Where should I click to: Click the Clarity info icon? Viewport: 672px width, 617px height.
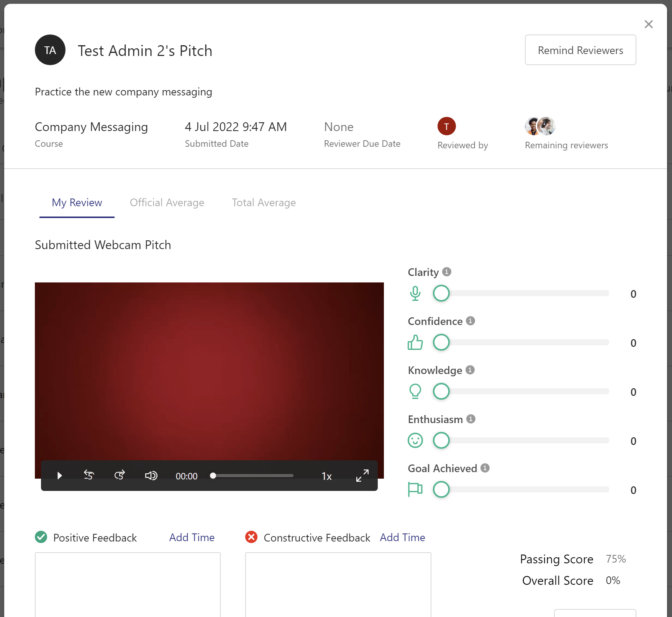pos(446,272)
